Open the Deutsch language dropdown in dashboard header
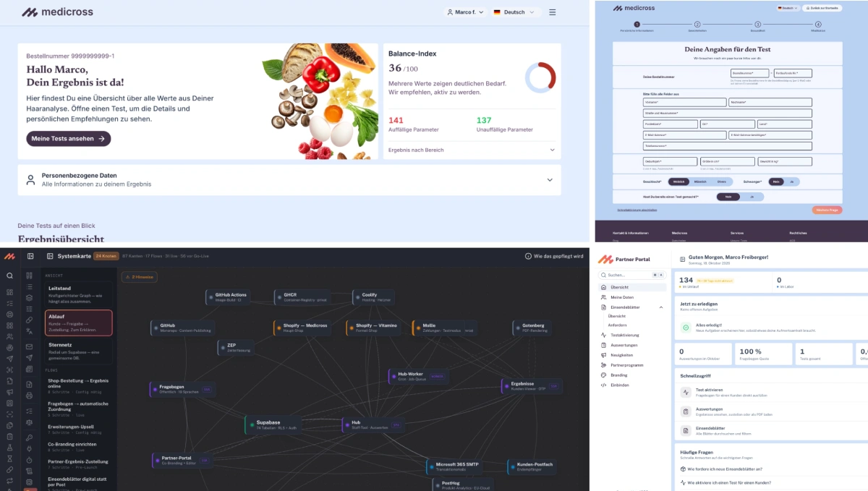Viewport: 868px width, 491px height. tap(516, 12)
